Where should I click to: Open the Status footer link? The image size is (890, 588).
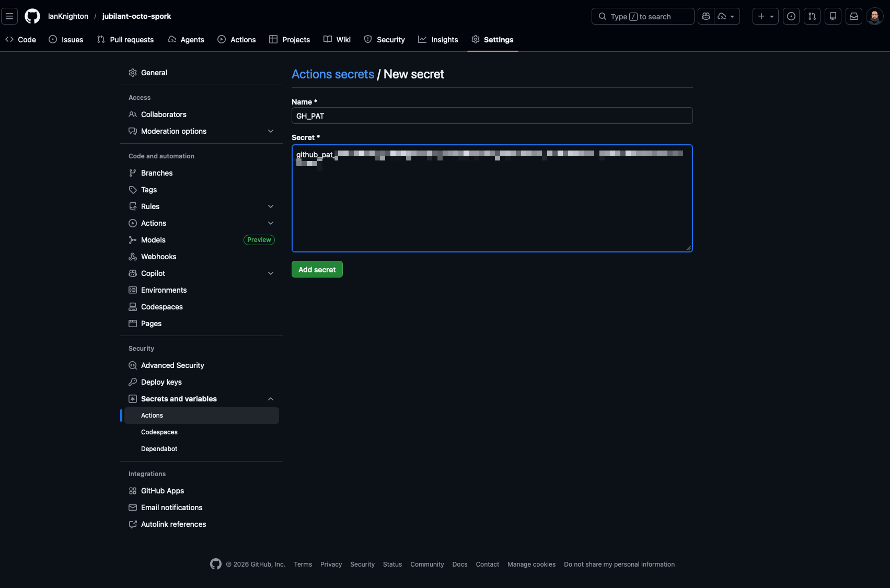392,564
